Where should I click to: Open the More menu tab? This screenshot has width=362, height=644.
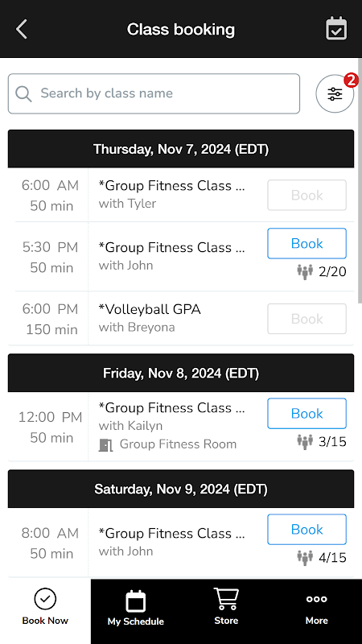pos(316,606)
